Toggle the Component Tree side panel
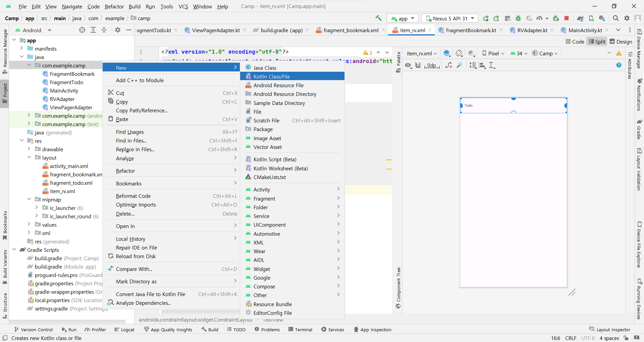Viewport: 644px width, 342px height. click(398, 288)
